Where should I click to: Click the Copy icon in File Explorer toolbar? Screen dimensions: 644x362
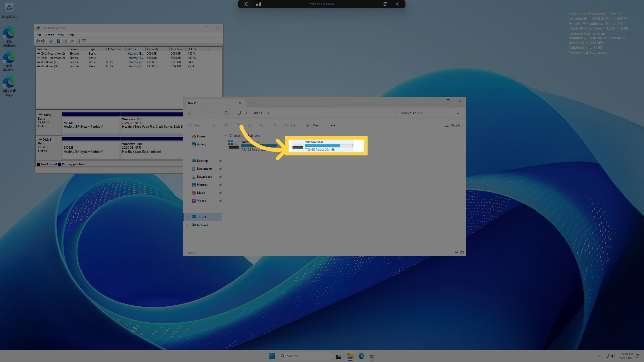226,125
